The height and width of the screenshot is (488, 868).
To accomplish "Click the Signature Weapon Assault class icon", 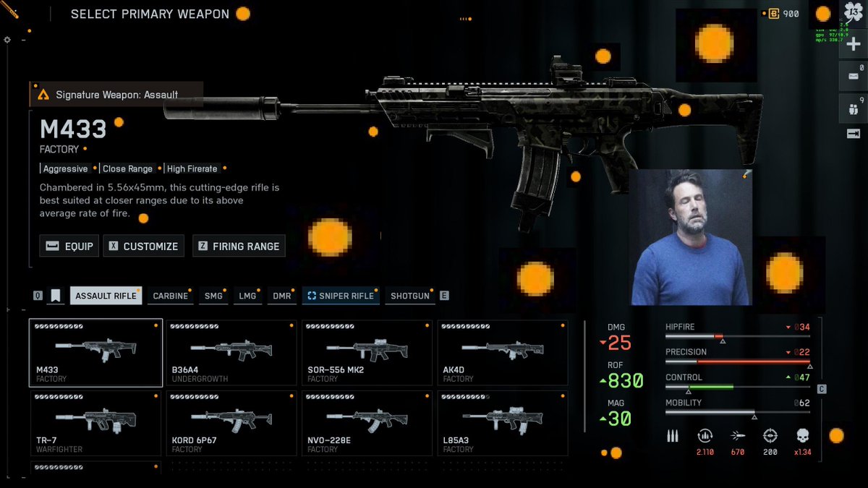I will pyautogui.click(x=43, y=95).
